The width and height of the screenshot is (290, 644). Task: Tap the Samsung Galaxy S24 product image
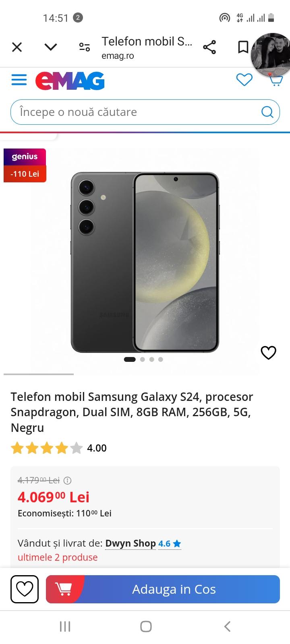pyautogui.click(x=145, y=262)
